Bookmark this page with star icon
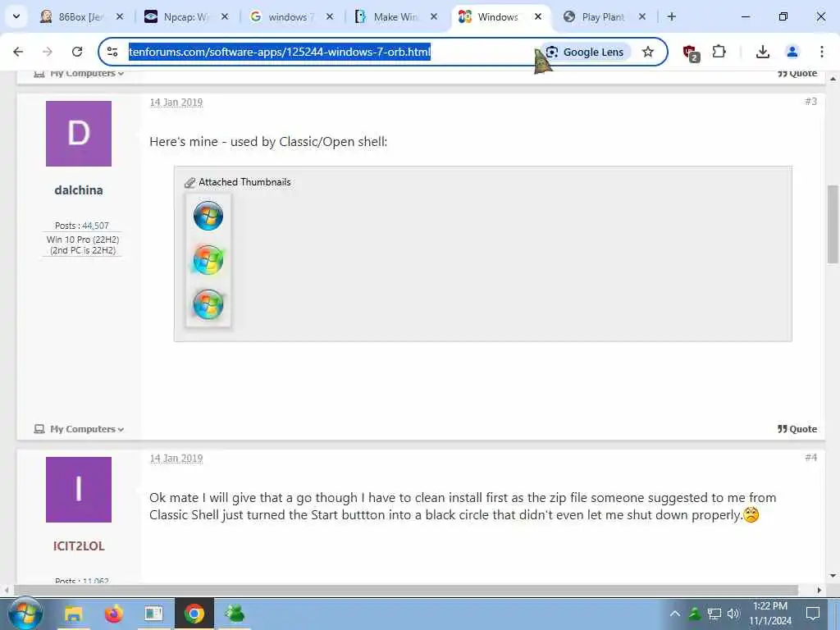The width and height of the screenshot is (840, 630). (648, 52)
